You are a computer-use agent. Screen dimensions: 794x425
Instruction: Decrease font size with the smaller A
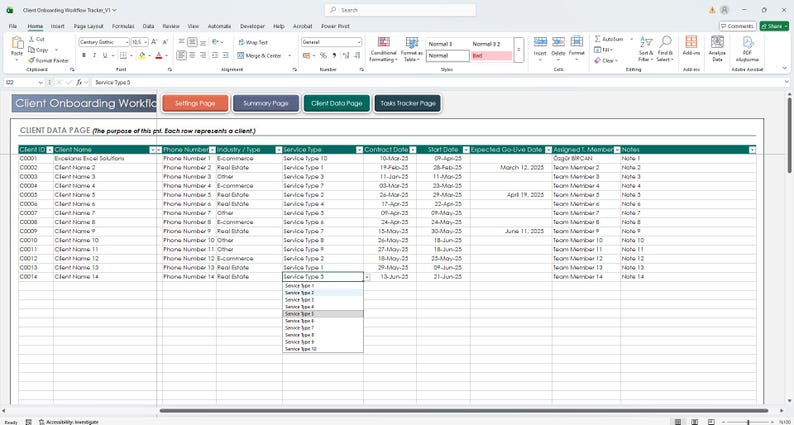click(x=165, y=42)
